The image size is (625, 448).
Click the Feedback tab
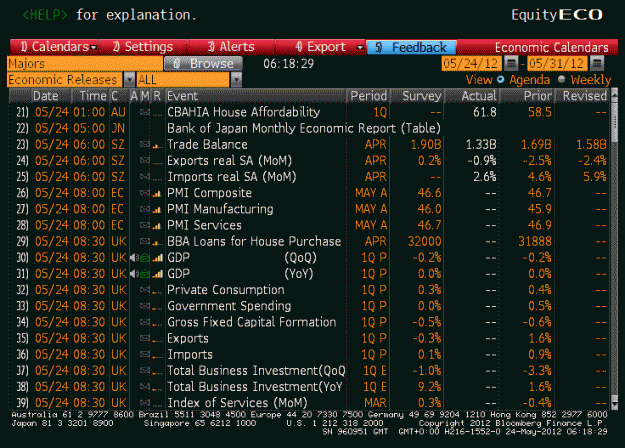412,47
